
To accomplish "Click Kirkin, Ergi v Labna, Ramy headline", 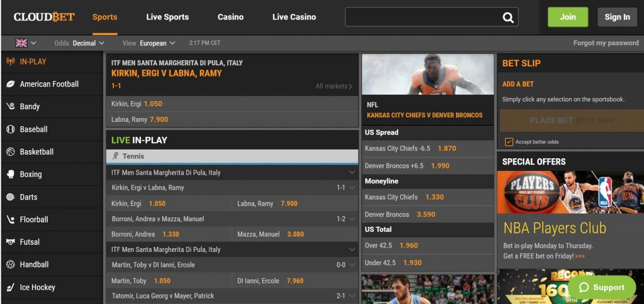I will click(x=166, y=73).
